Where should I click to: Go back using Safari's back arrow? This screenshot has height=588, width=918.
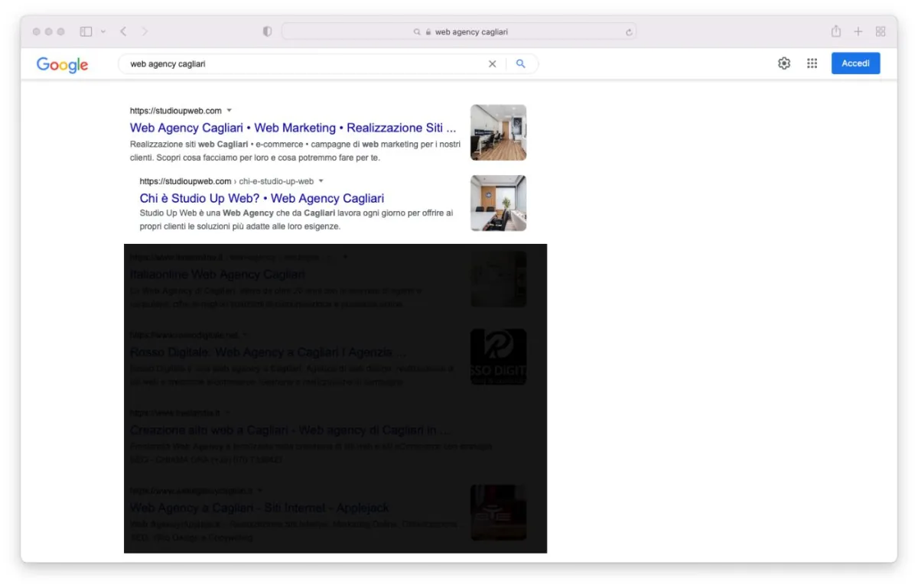[x=123, y=31]
